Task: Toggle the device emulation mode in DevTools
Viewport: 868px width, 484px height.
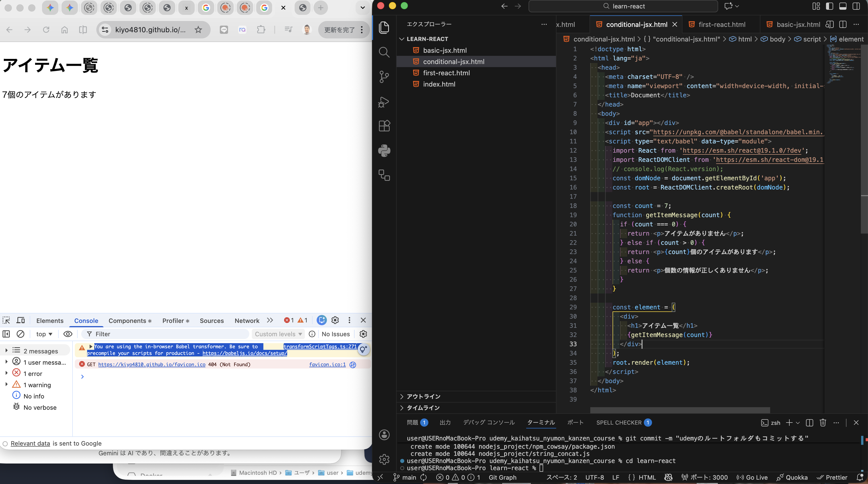Action: click(x=20, y=320)
